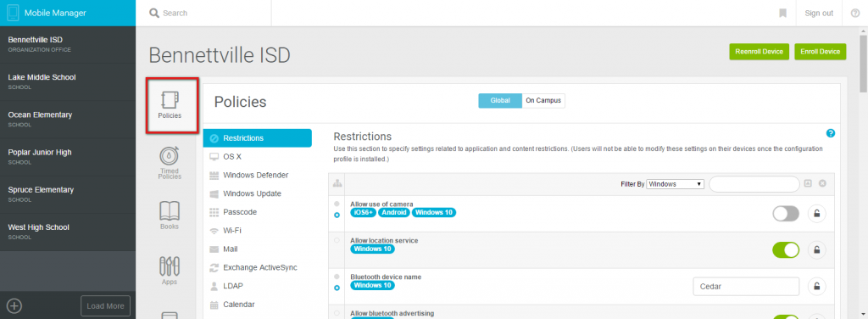Screen dimensions: 868x319
Task: Click the plus add-organization icon at bottom left
Action: [14, 305]
